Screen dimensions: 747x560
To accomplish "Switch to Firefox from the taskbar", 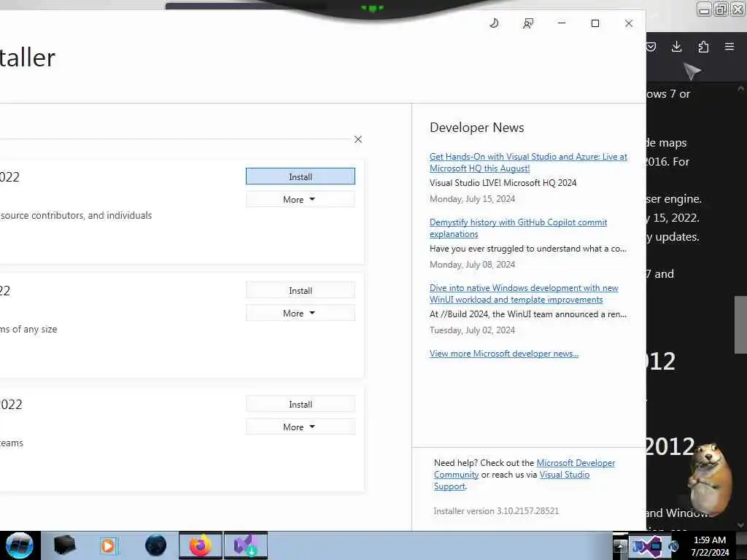I will pos(201,545).
